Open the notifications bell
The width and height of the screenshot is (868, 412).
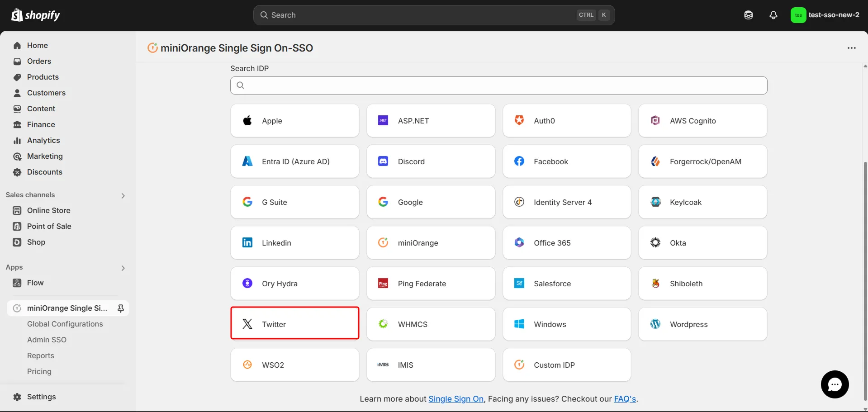(x=773, y=15)
